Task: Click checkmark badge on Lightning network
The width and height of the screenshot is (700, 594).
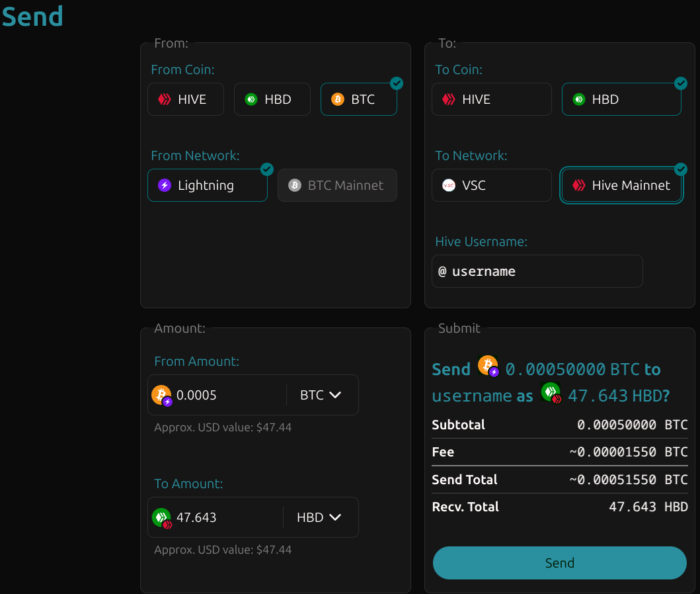Action: coord(267,169)
